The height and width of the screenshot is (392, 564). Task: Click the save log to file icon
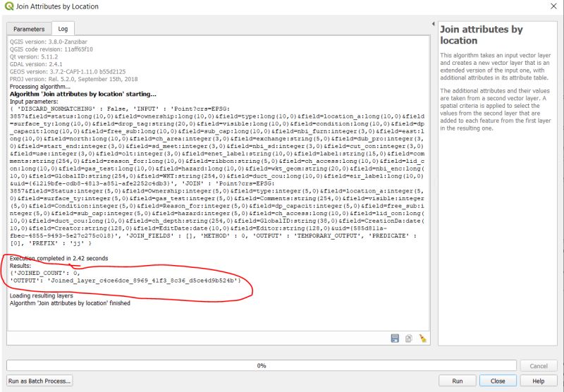(395, 338)
